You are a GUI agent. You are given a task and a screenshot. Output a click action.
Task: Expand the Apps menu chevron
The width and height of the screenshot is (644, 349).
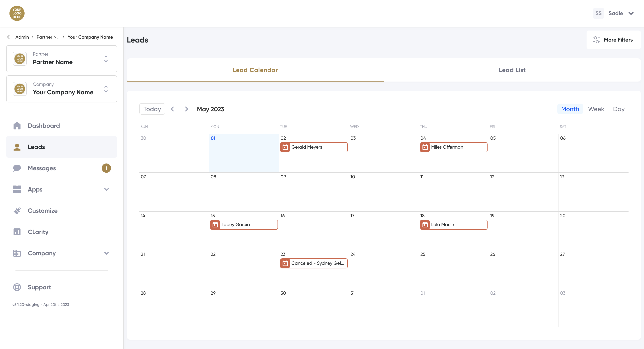[107, 189]
